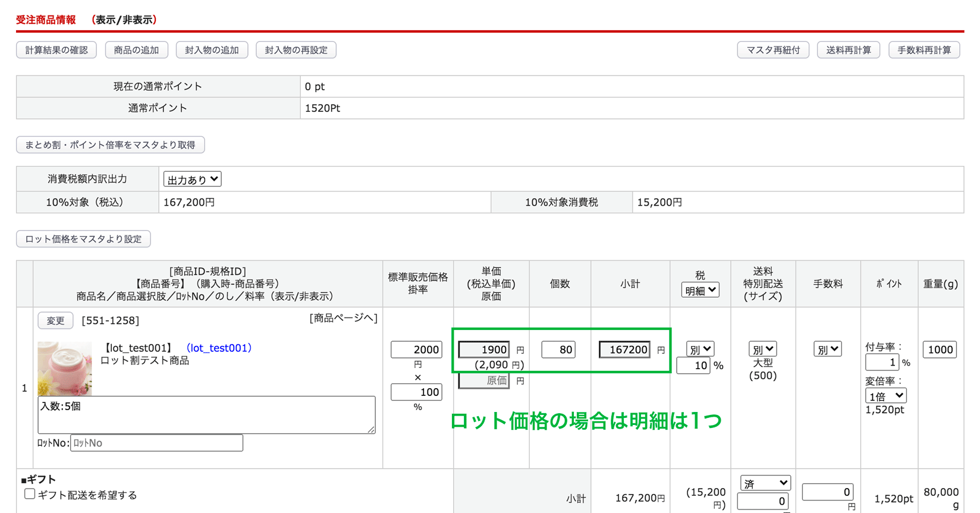Click the product cream jar thumbnail
980x513 pixels.
[x=65, y=368]
